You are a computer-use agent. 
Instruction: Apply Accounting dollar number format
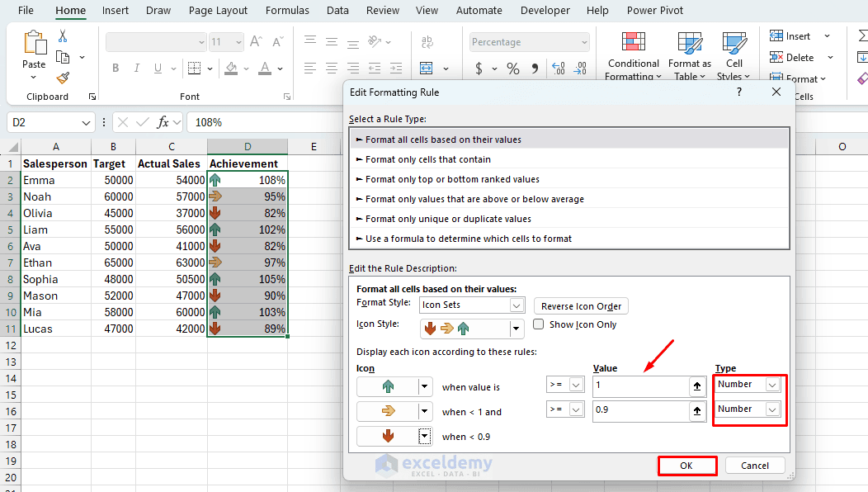[x=479, y=69]
